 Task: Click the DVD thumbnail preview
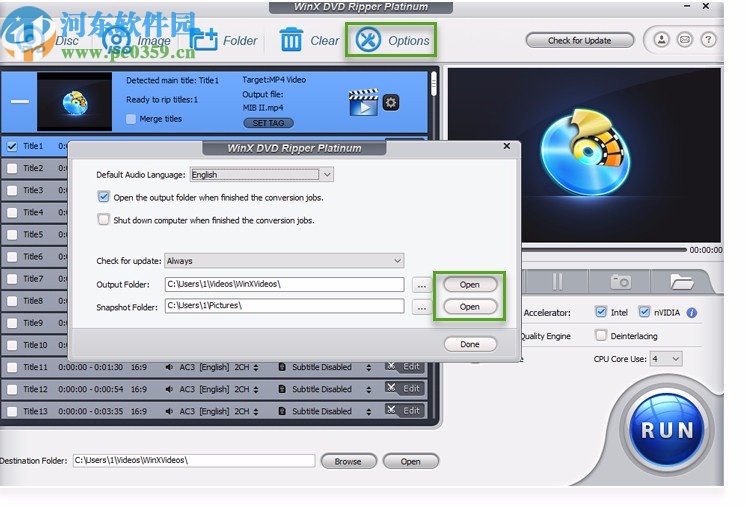click(x=74, y=101)
